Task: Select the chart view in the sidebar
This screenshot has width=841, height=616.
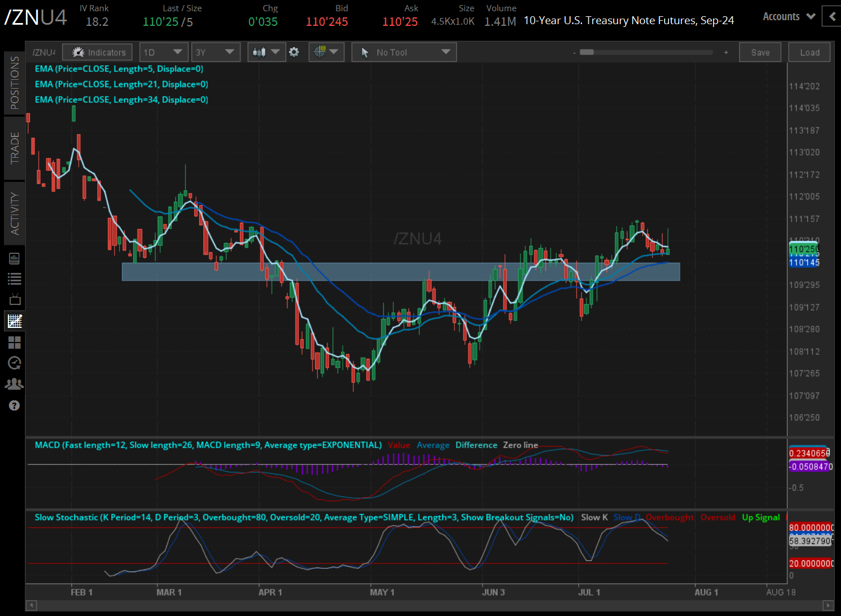Action: click(x=14, y=321)
